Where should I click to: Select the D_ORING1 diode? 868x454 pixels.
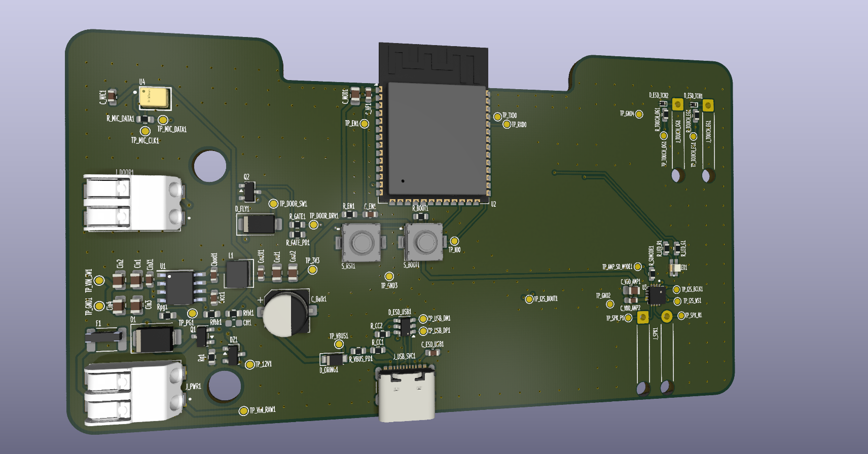click(x=333, y=360)
